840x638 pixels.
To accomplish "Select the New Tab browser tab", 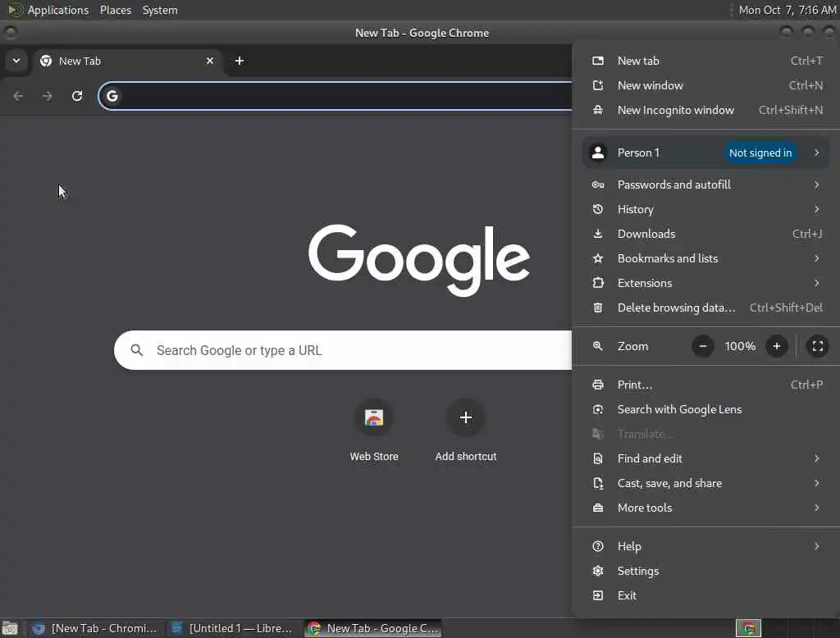I will 129,61.
